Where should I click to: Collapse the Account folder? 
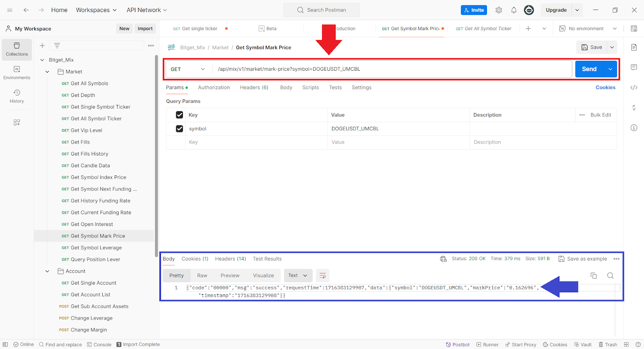point(47,271)
